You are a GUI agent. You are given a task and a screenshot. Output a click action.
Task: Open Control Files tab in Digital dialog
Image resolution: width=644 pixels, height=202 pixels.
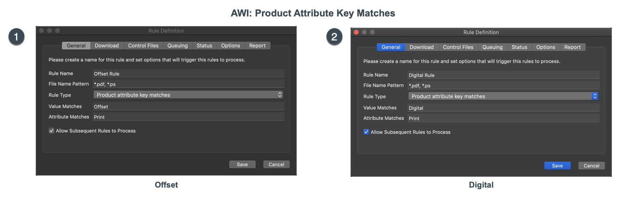458,47
